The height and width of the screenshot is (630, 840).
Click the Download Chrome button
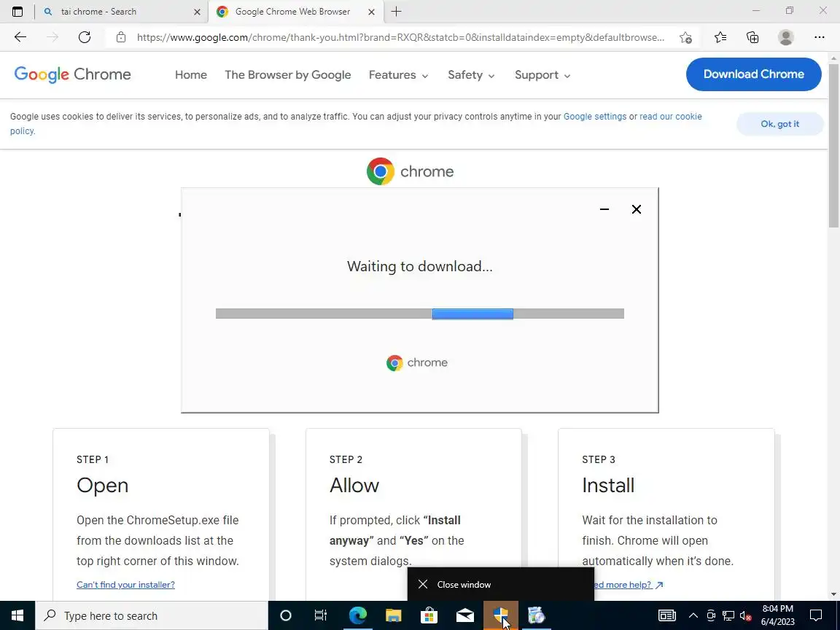pos(753,74)
